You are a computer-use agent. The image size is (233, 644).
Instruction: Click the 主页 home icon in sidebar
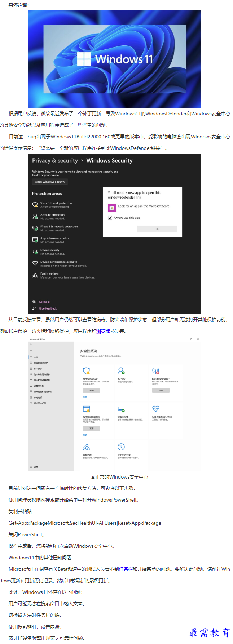31,357
